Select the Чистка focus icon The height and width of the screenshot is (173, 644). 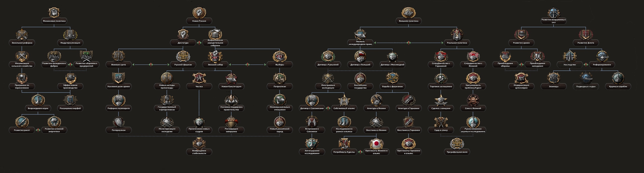point(199,78)
